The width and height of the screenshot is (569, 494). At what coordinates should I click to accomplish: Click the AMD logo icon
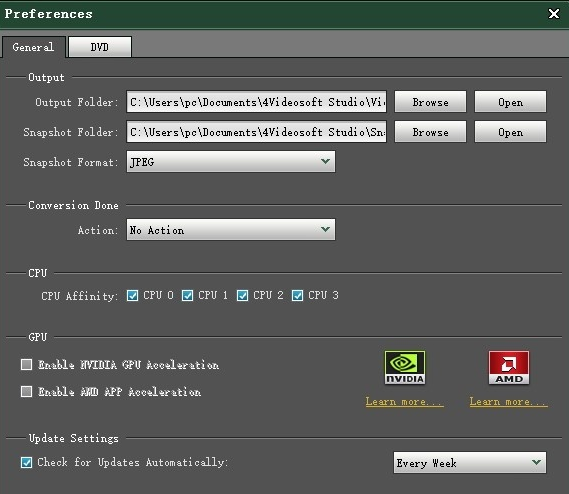point(509,367)
